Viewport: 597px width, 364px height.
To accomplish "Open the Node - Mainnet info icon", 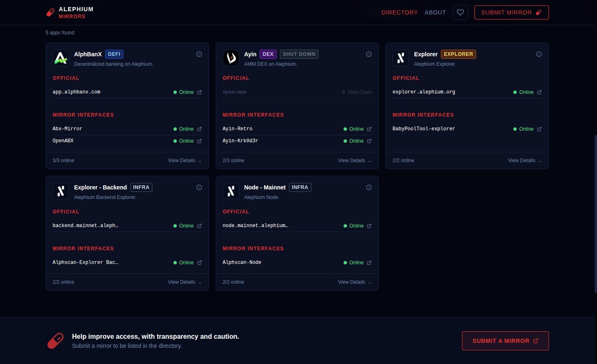I will tap(369, 187).
